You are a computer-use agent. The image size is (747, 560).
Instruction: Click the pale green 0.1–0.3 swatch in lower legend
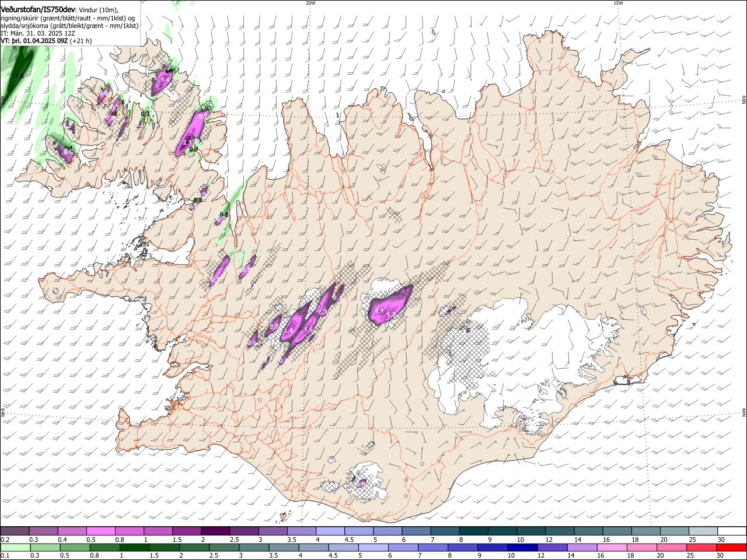(x=15, y=548)
